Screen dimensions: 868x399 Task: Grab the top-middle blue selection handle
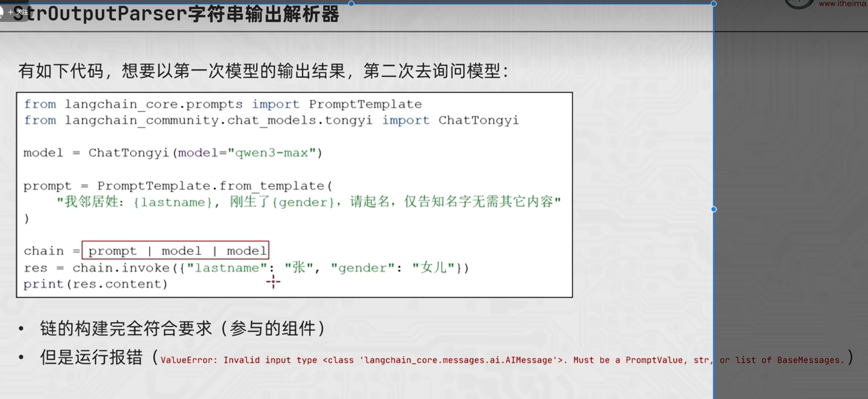(x=351, y=3)
